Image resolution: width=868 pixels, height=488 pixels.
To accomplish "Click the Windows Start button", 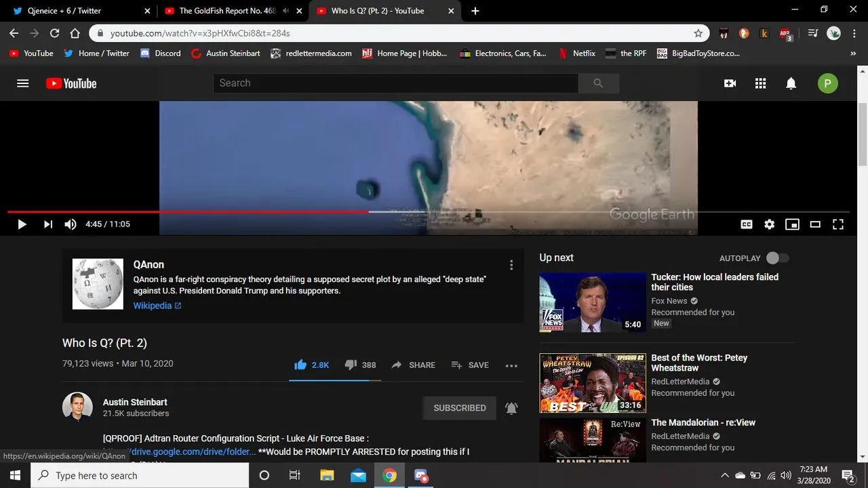I will pyautogui.click(x=15, y=475).
